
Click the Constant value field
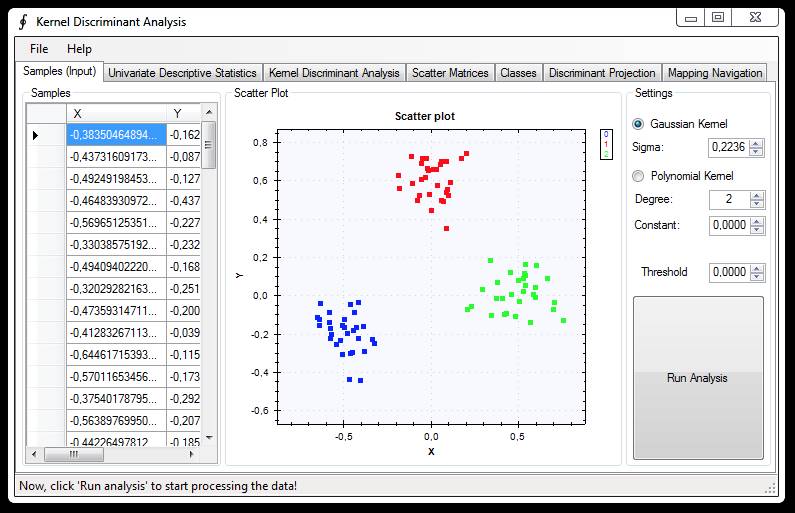pyautogui.click(x=729, y=225)
